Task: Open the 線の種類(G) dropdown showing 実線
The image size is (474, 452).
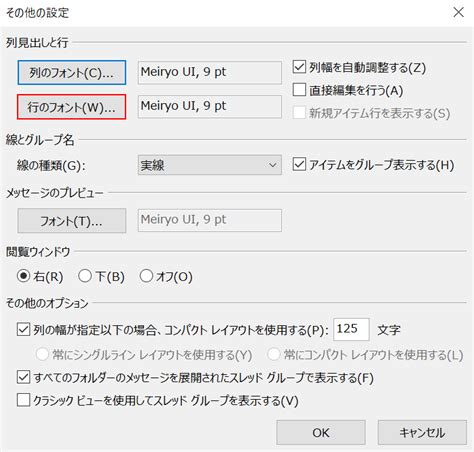Action: pyautogui.click(x=210, y=165)
